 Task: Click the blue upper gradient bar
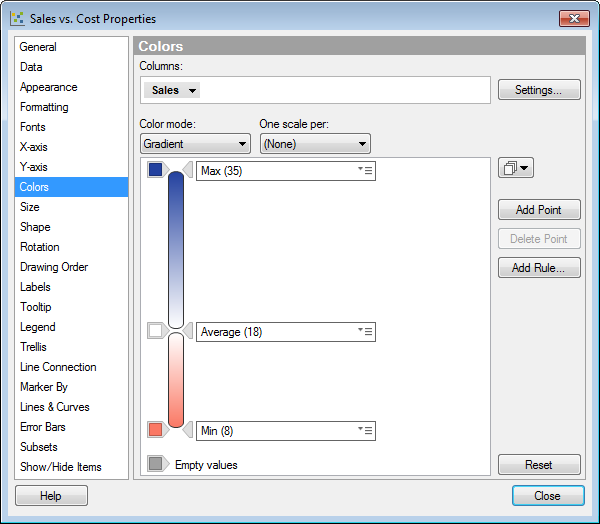[176, 250]
